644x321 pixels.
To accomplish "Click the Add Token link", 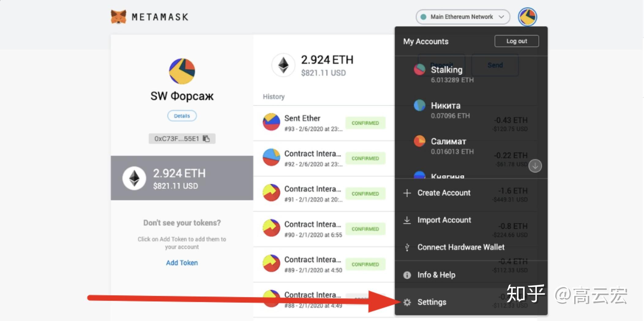I will pyautogui.click(x=182, y=263).
